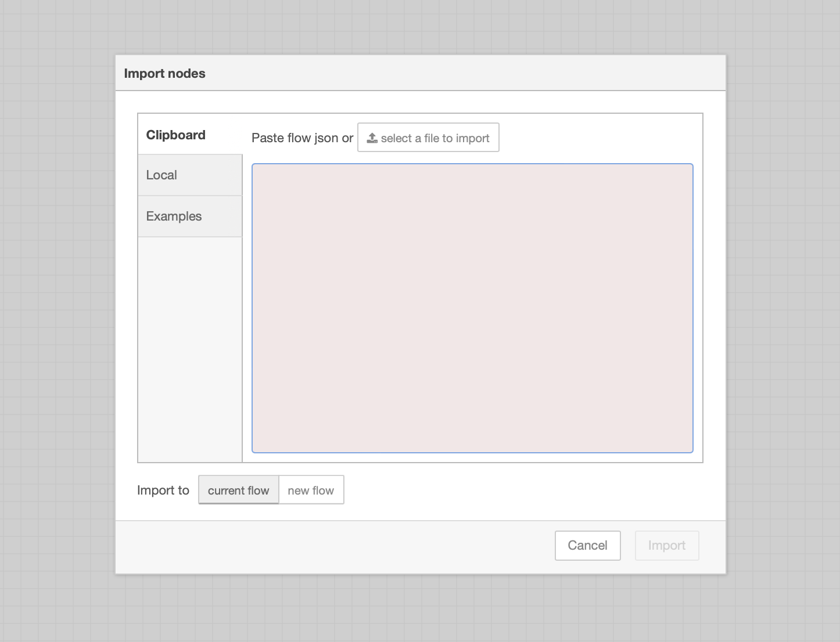
Task: Click the 'Paste flow json or' label
Action: 302,138
